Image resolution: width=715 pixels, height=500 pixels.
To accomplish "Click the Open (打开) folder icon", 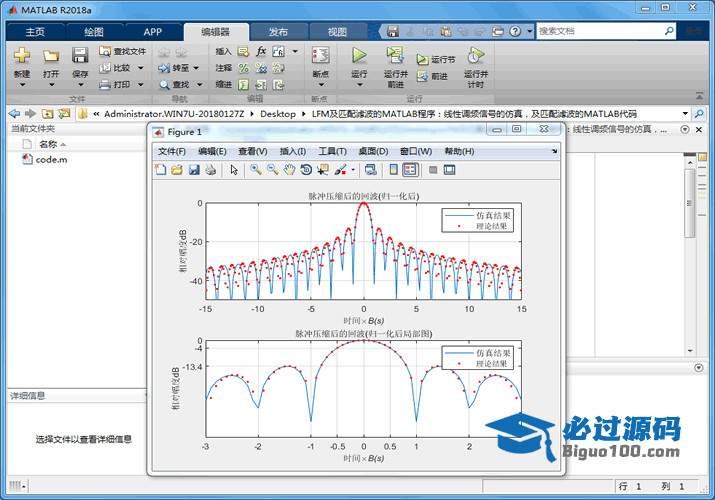I will 51,56.
